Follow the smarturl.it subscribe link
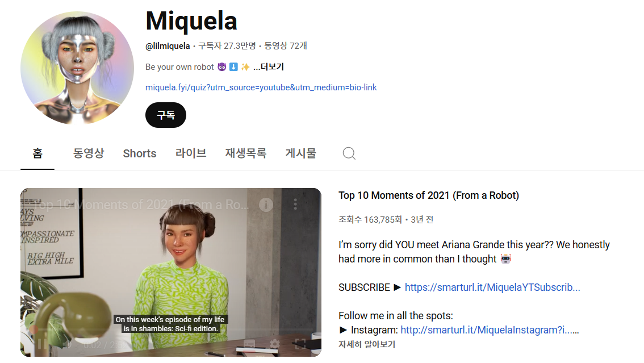This screenshot has width=644, height=363. tap(492, 287)
